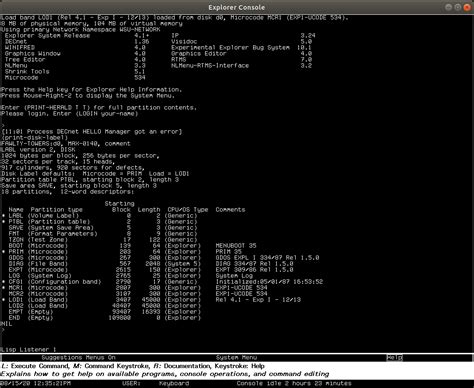Click the highlighted Help item
Screen dimensions: 474x388
[x=394, y=358]
